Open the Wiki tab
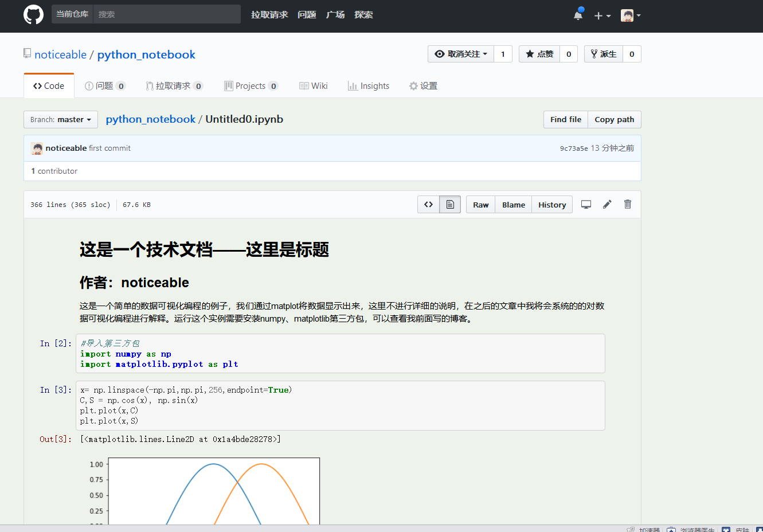763x532 pixels. coord(314,86)
